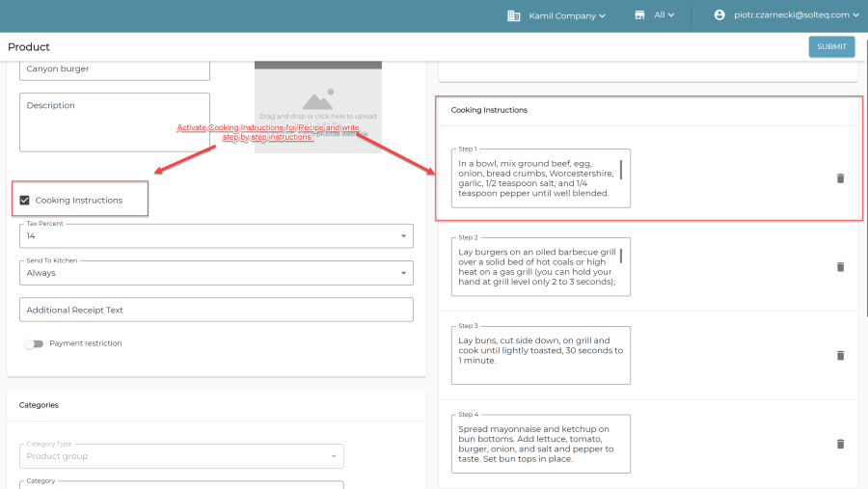
Task: Click the Additional Receipt Text field
Action: pyautogui.click(x=216, y=310)
